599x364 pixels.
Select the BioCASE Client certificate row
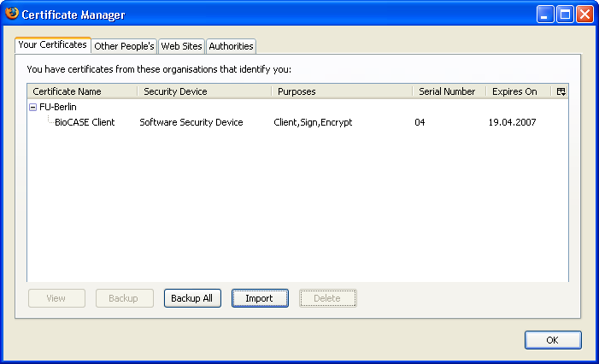85,122
